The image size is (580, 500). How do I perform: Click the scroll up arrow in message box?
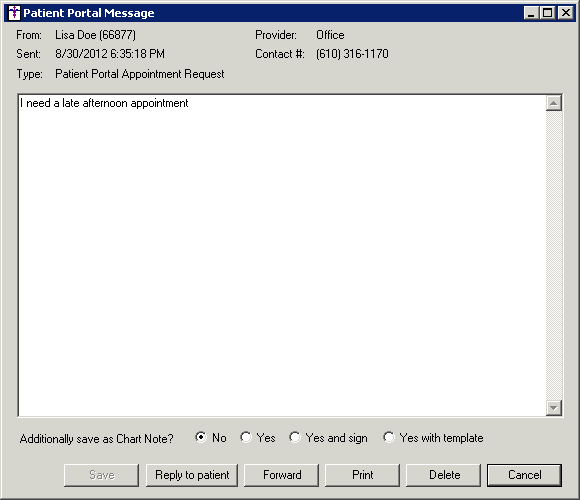pos(554,103)
